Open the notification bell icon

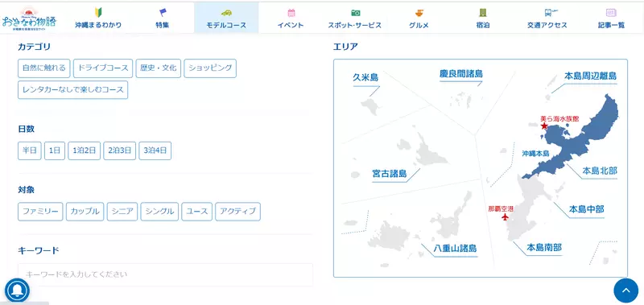(x=17, y=291)
